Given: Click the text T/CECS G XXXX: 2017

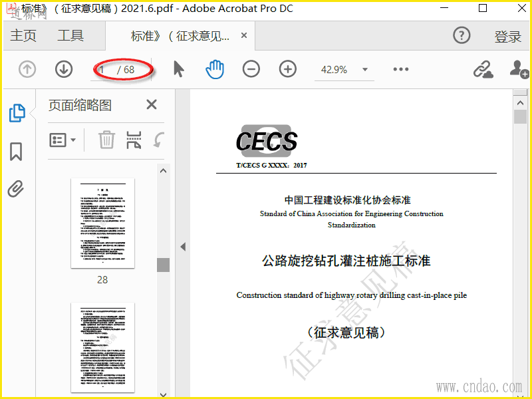Looking at the screenshot, I should coord(271,166).
